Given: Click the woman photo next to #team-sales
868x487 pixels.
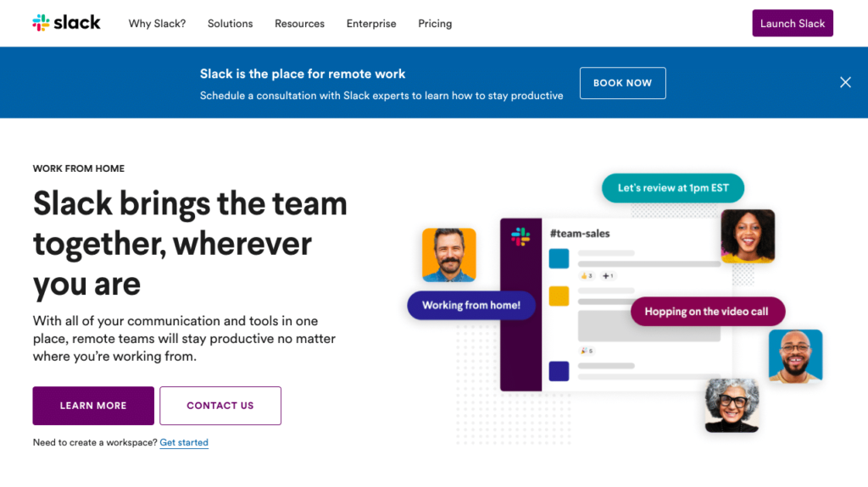Looking at the screenshot, I should tap(748, 235).
